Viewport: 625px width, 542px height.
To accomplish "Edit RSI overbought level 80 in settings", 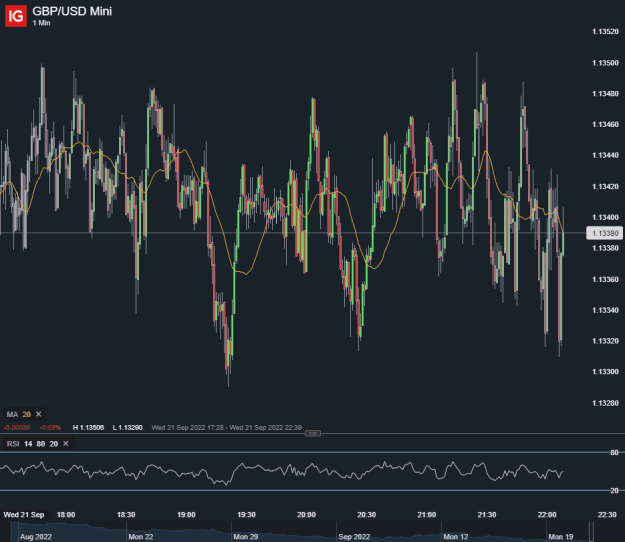I will (x=41, y=444).
